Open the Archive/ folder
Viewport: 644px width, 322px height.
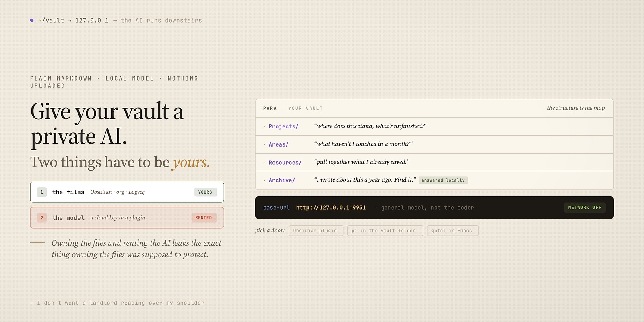coord(282,180)
